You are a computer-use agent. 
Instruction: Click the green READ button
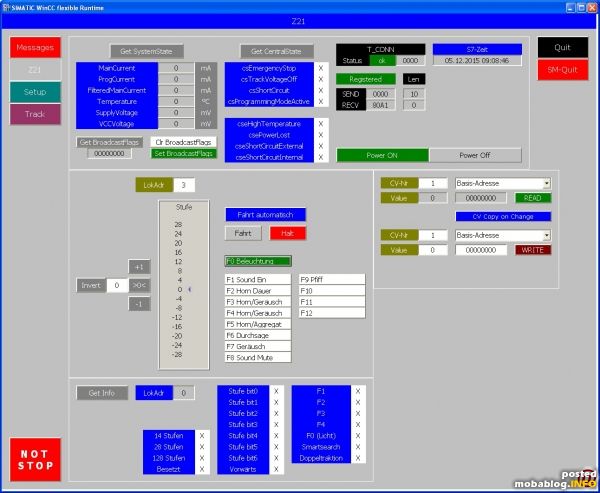(x=533, y=198)
